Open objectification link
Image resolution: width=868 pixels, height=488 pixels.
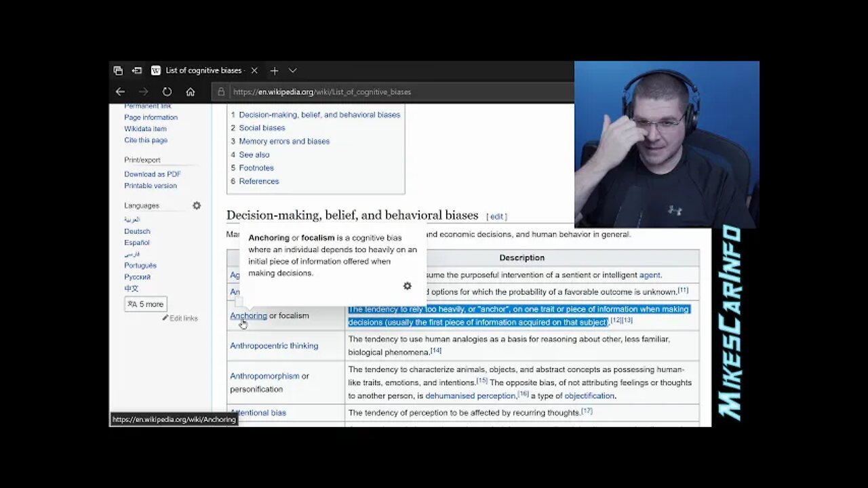[589, 396]
